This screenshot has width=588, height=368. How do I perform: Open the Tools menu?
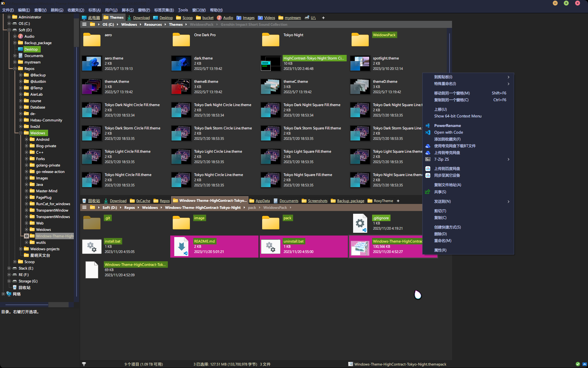tap(183, 10)
